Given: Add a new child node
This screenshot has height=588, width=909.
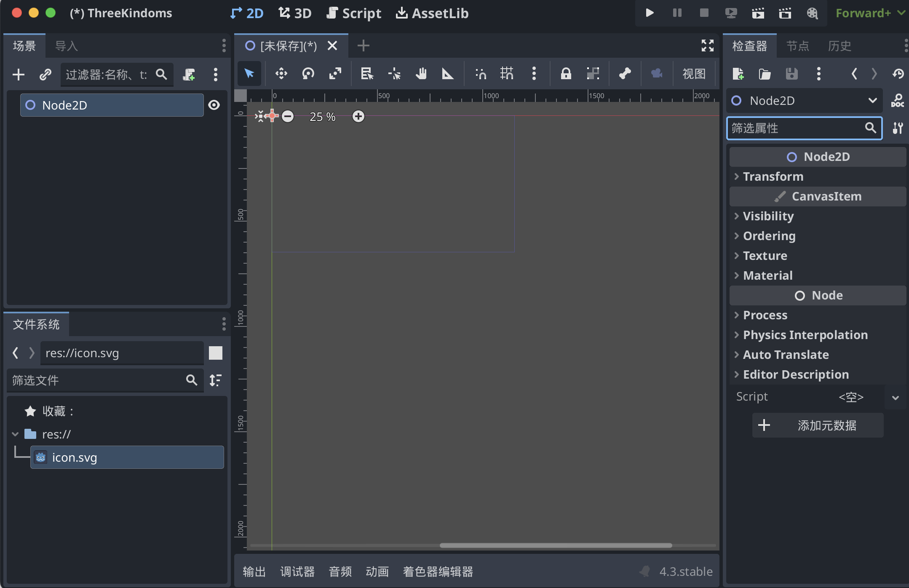Looking at the screenshot, I should (19, 75).
